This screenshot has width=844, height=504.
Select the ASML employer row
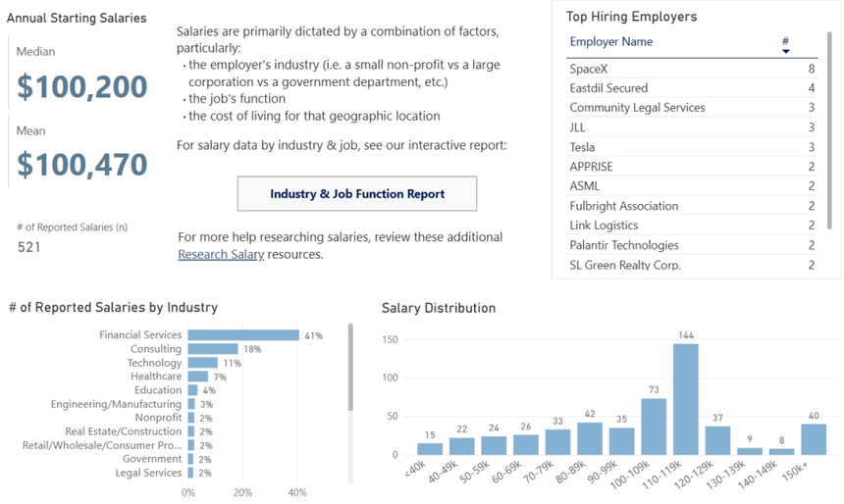692,186
